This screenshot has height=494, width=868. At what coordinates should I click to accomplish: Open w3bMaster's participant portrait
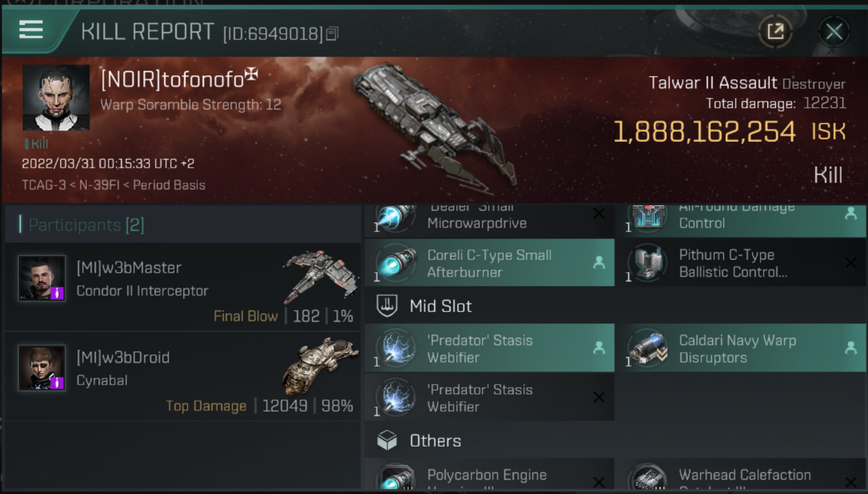tap(41, 278)
